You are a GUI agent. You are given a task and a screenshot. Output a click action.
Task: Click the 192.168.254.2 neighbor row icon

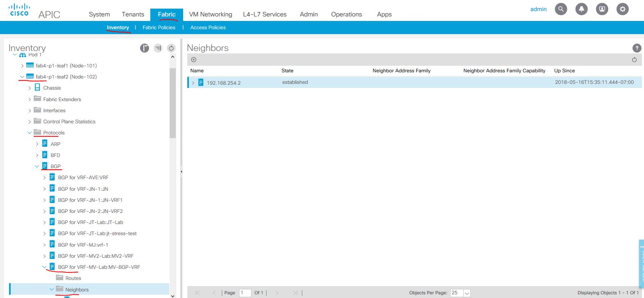point(201,82)
